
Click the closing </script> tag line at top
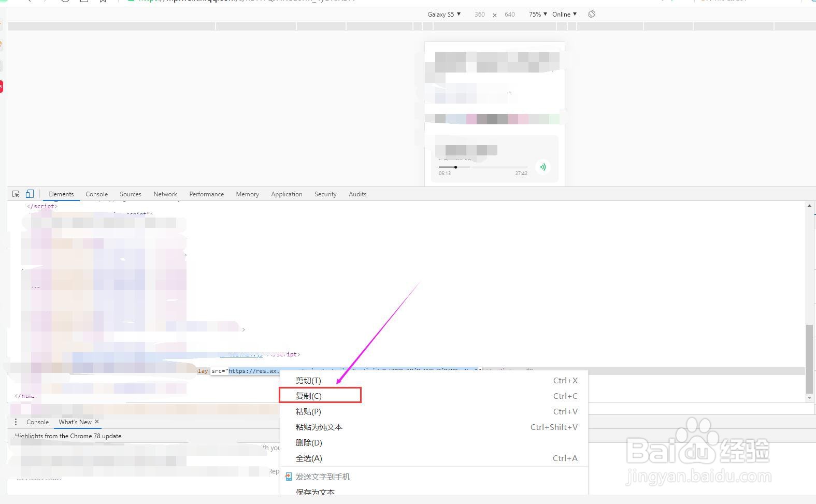42,206
